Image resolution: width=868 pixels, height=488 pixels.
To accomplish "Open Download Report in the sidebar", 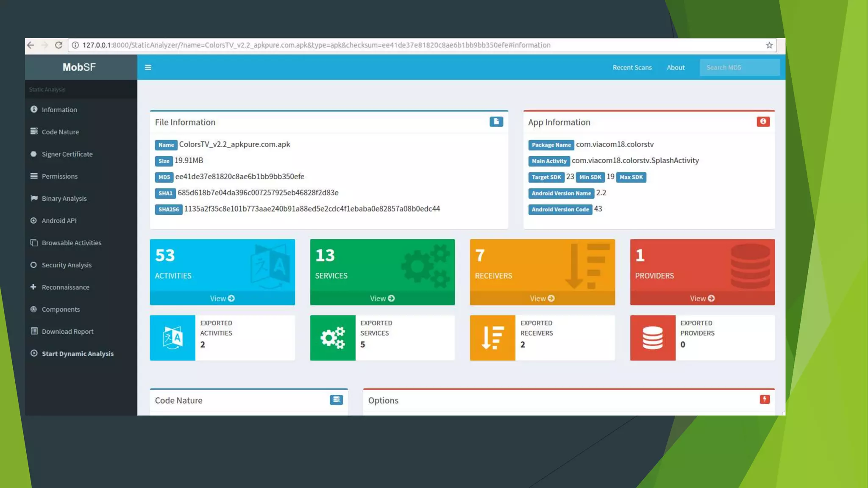I will [67, 332].
